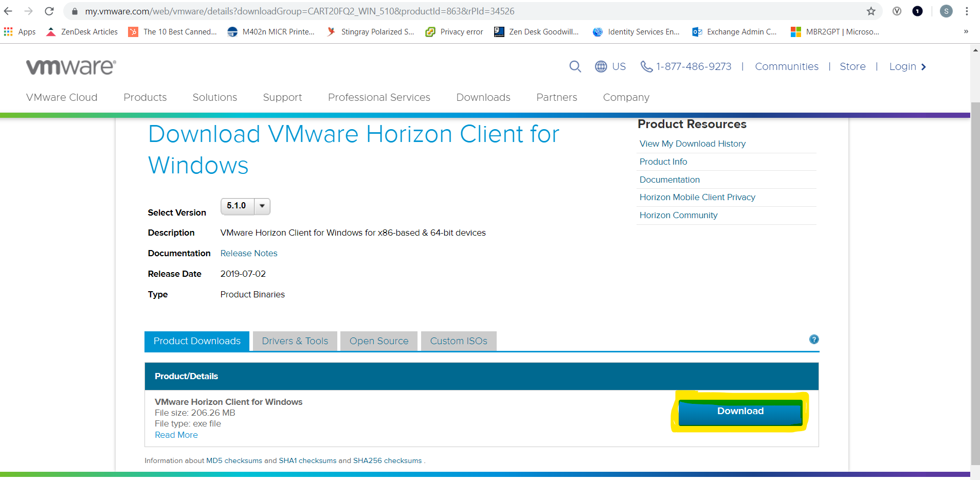This screenshot has height=480, width=980.
Task: Expand the overflow bookmarks chevron
Action: (966, 31)
